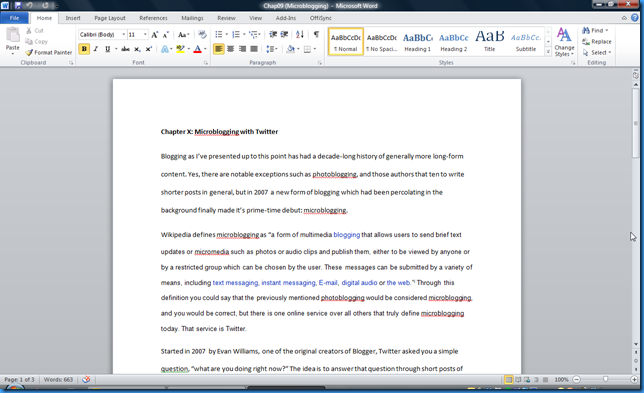Open the Select dropdown in Editing
644x393 pixels.
tap(597, 53)
